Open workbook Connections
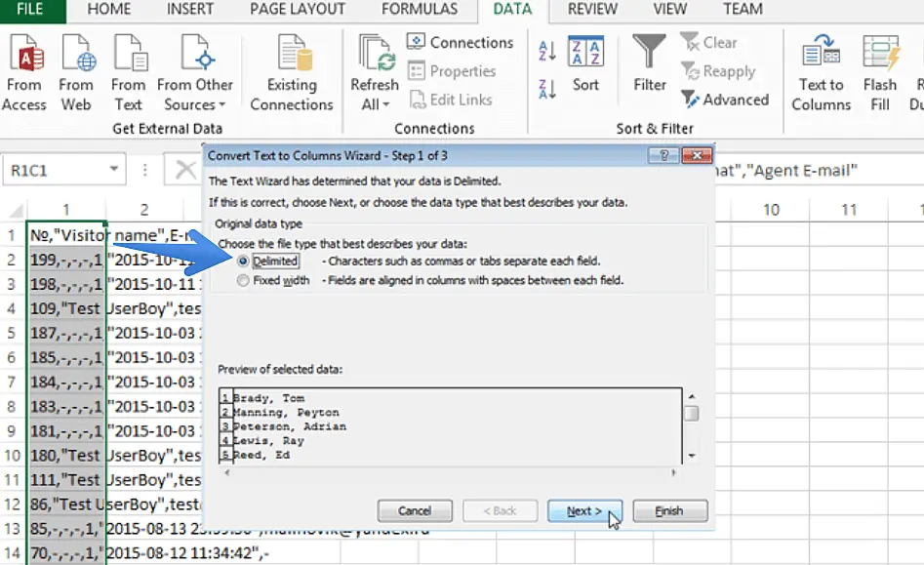The width and height of the screenshot is (924, 565). (461, 42)
